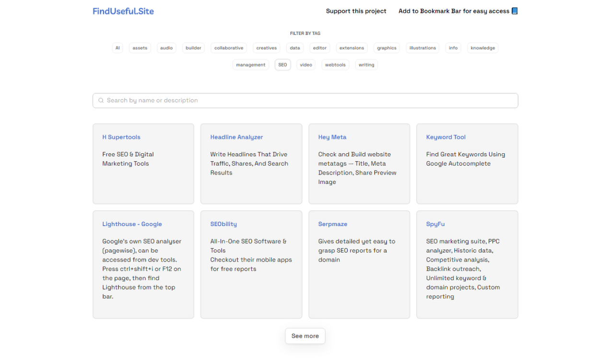Click 'Find Great Keywords Using Google Autocomplete' text
This screenshot has width=609, height=364.
pos(466,159)
